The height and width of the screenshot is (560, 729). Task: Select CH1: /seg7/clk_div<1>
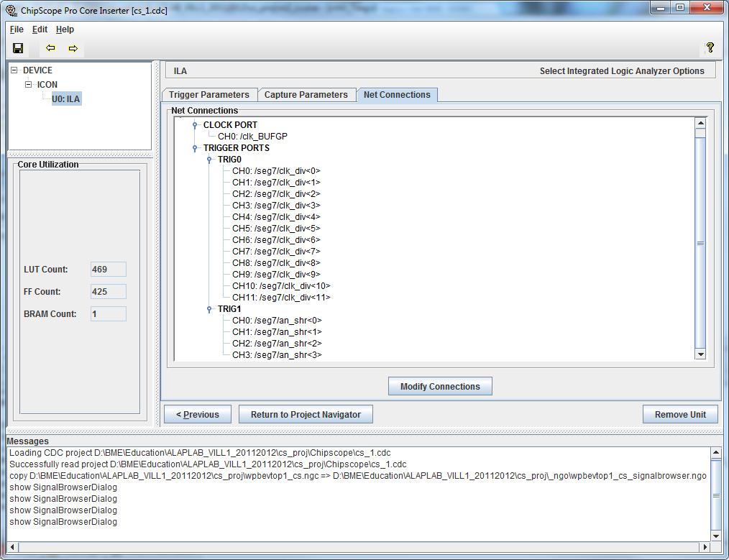coord(276,182)
